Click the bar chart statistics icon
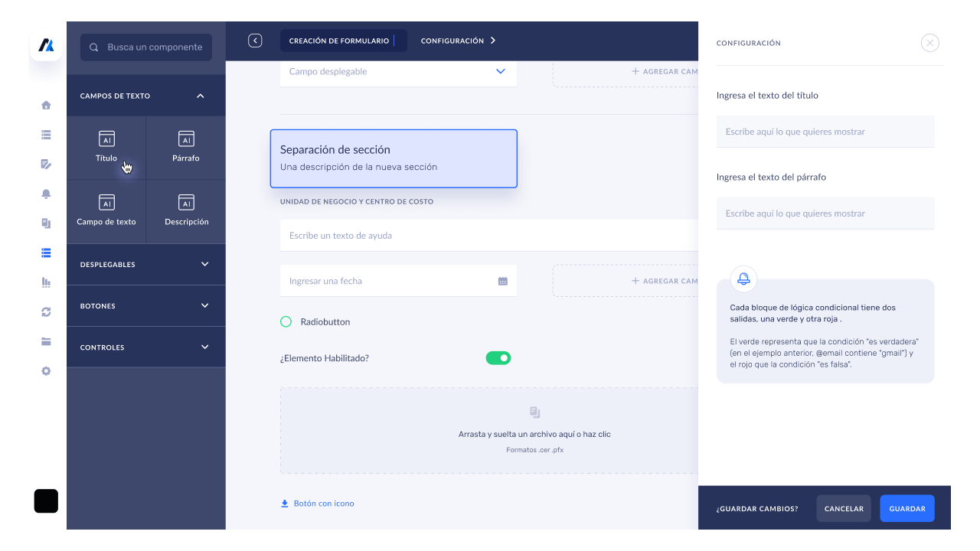Screen dimensions: 980x551 pos(46,282)
